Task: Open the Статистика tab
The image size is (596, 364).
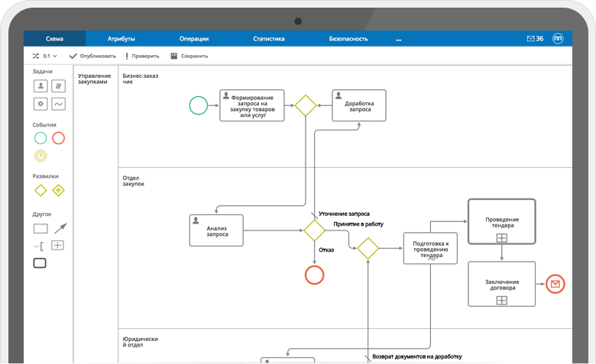Action: (x=268, y=38)
